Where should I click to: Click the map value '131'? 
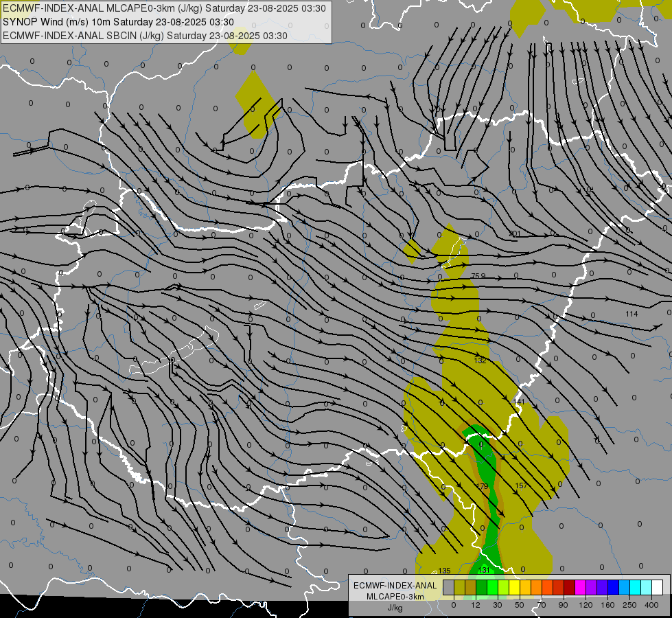[484, 570]
